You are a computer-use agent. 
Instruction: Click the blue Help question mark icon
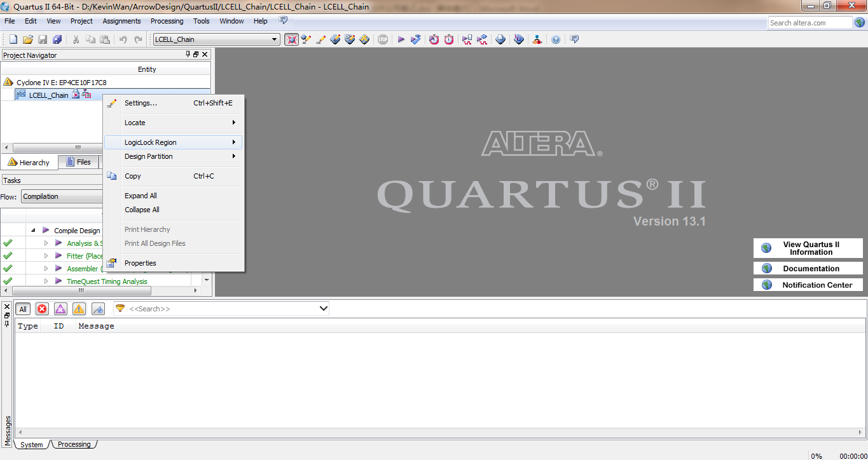click(x=556, y=39)
